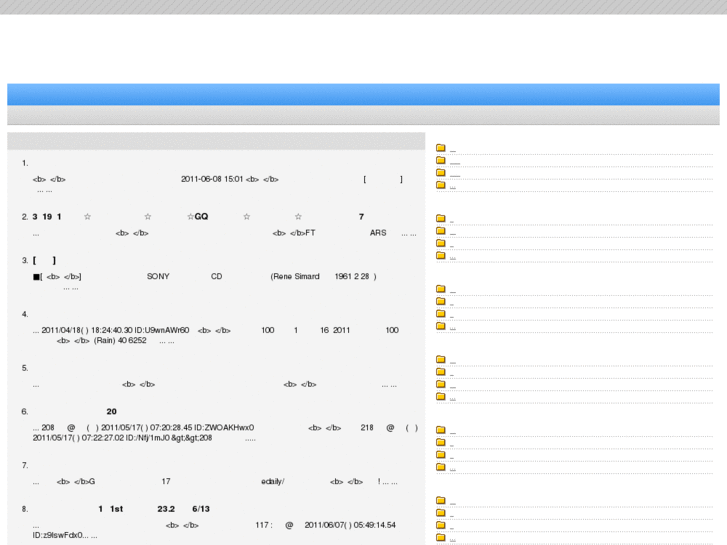Click first folder icon in third sidebar group
The image size is (727, 545).
pos(440,289)
